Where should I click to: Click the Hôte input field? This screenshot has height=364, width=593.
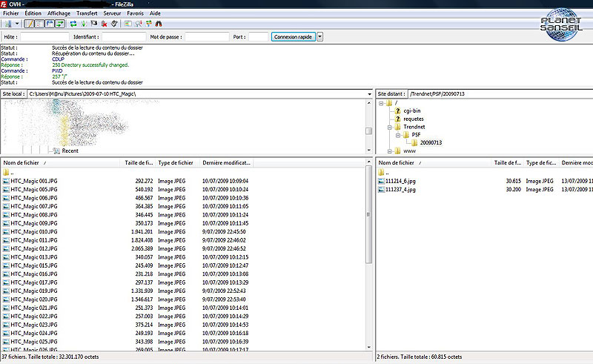click(x=44, y=37)
